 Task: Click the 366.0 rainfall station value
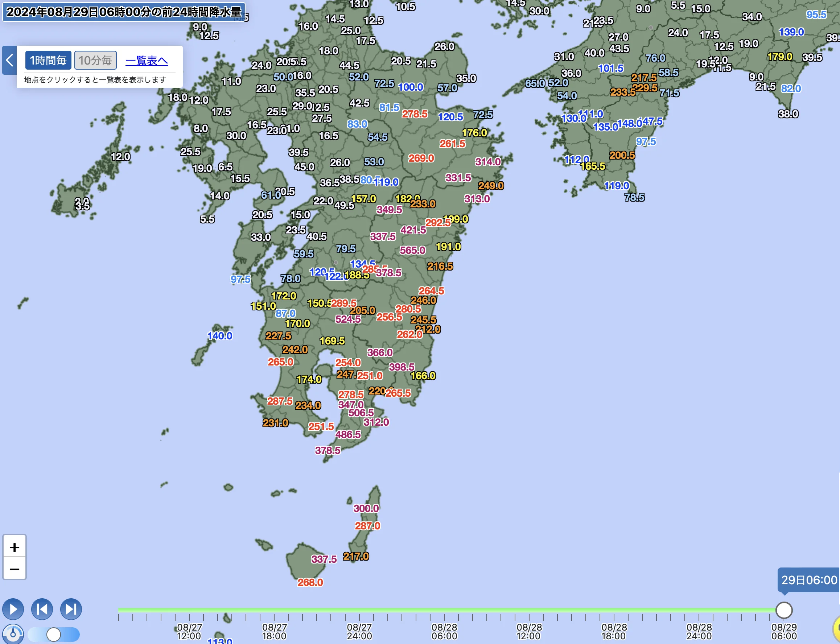pos(379,352)
